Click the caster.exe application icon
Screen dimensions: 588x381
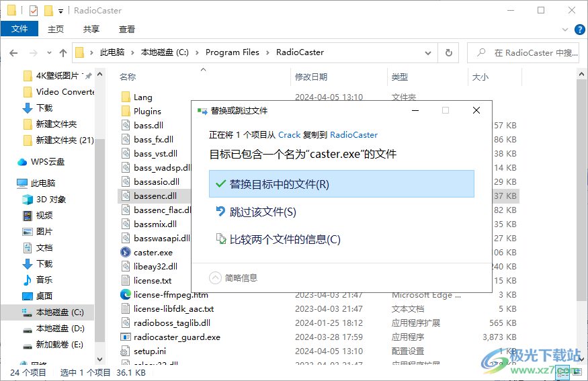126,253
